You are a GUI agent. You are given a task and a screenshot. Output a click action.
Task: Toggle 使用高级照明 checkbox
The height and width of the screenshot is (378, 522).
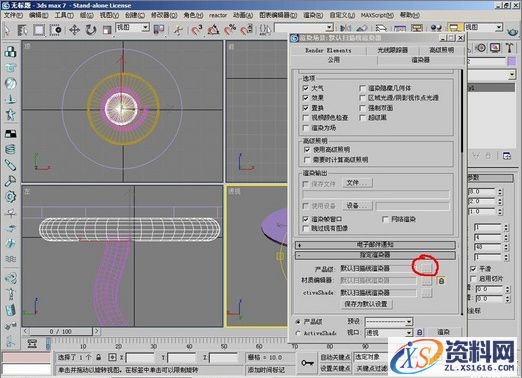(307, 149)
